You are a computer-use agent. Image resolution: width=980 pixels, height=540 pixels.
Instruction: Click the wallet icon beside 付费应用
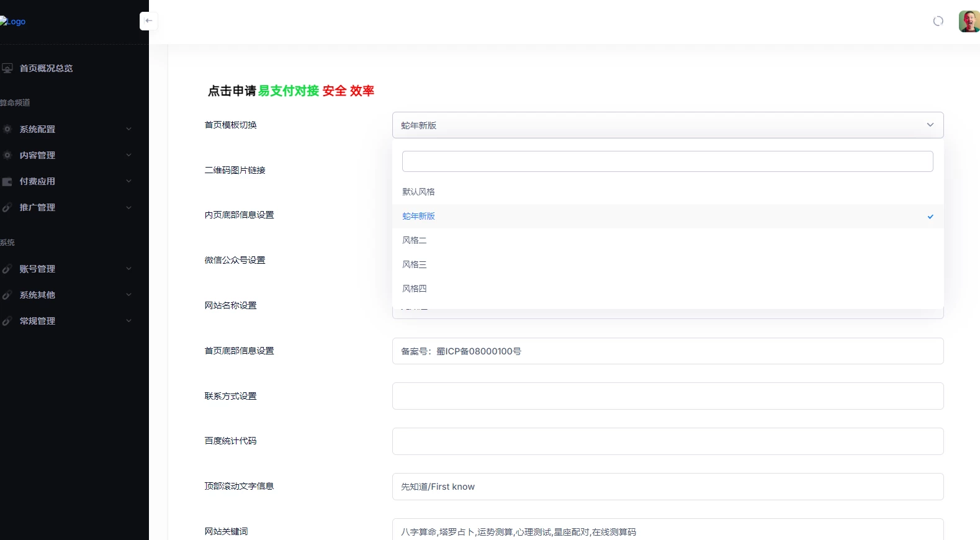[x=7, y=181]
